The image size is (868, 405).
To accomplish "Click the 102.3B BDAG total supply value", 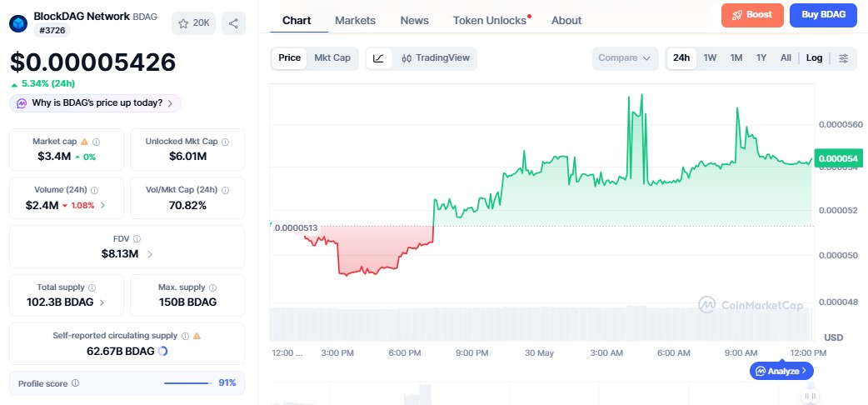I will (x=60, y=302).
